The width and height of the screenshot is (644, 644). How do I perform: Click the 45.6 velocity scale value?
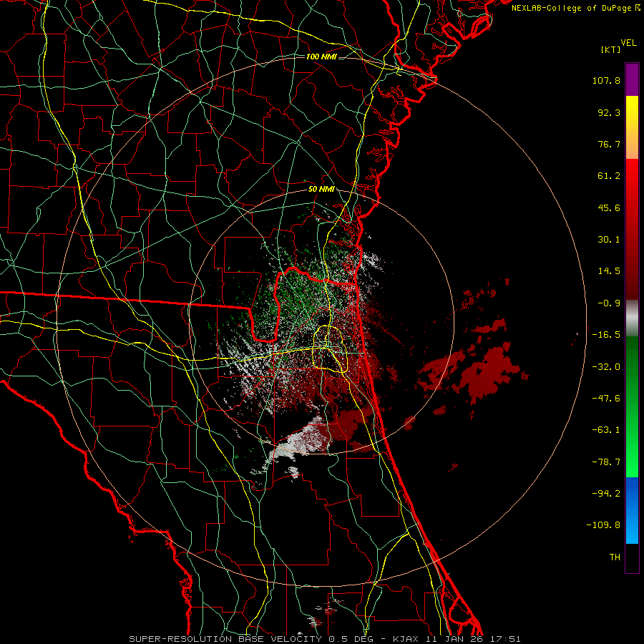pyautogui.click(x=609, y=208)
